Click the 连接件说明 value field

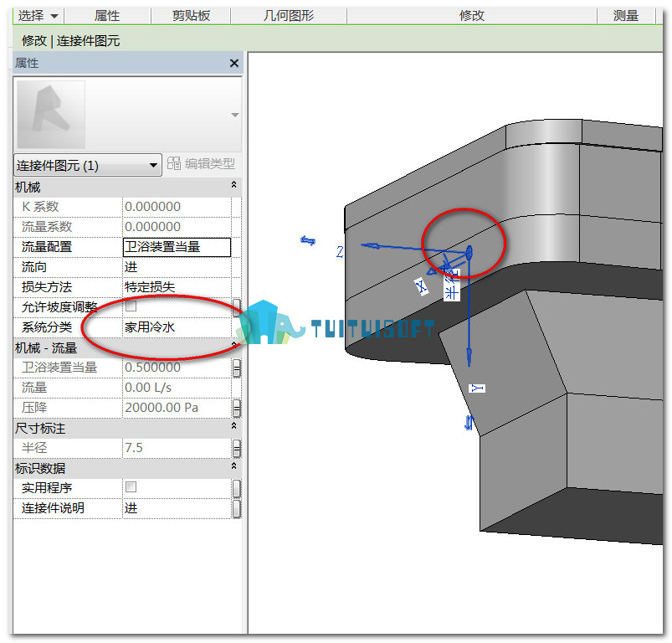(177, 508)
